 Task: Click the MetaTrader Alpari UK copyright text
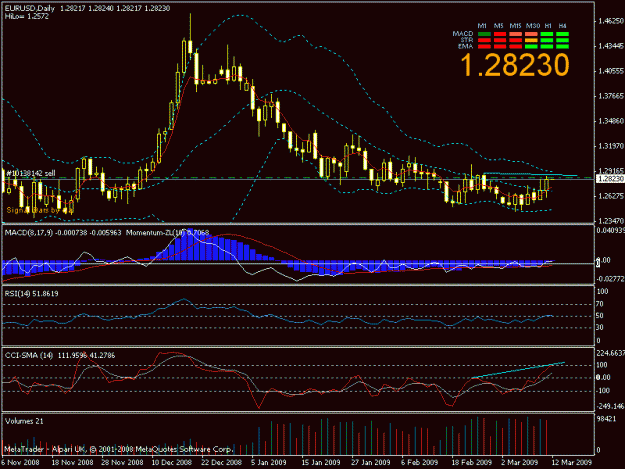coord(118,449)
